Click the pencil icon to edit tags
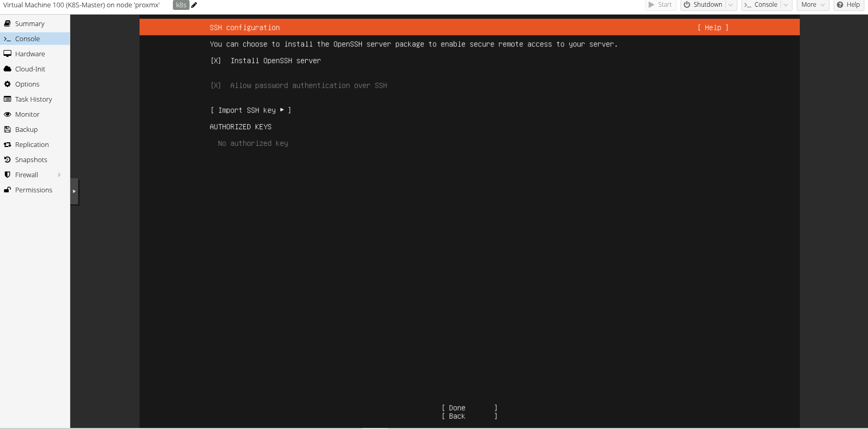Image resolution: width=868 pixels, height=429 pixels. pos(194,5)
